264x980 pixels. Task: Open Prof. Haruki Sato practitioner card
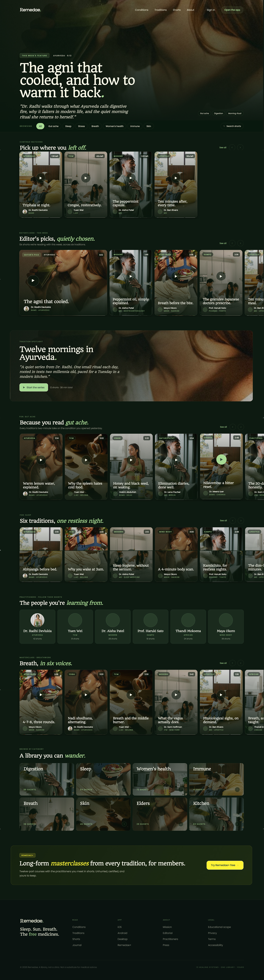[150, 627]
